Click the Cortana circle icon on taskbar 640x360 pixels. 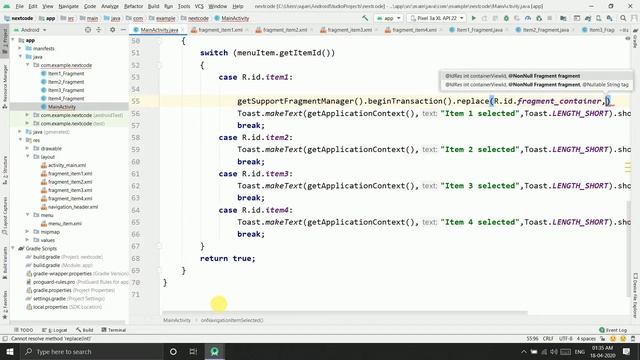(173, 351)
